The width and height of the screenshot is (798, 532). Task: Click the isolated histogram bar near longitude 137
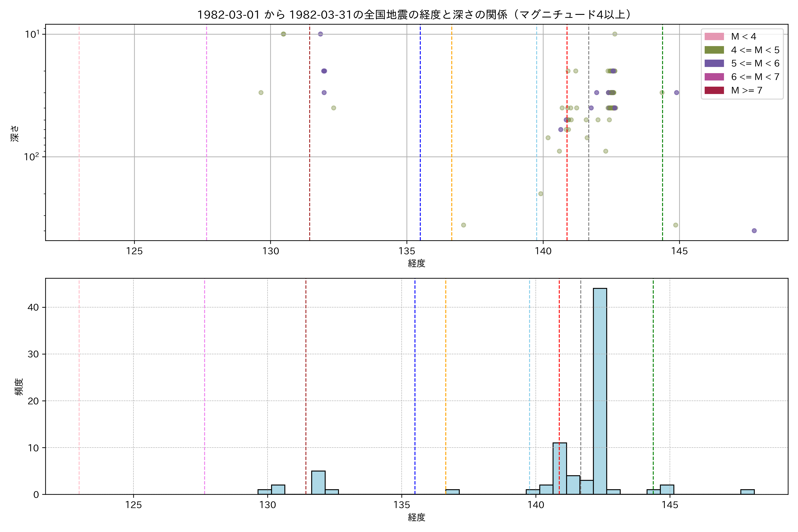452,492
